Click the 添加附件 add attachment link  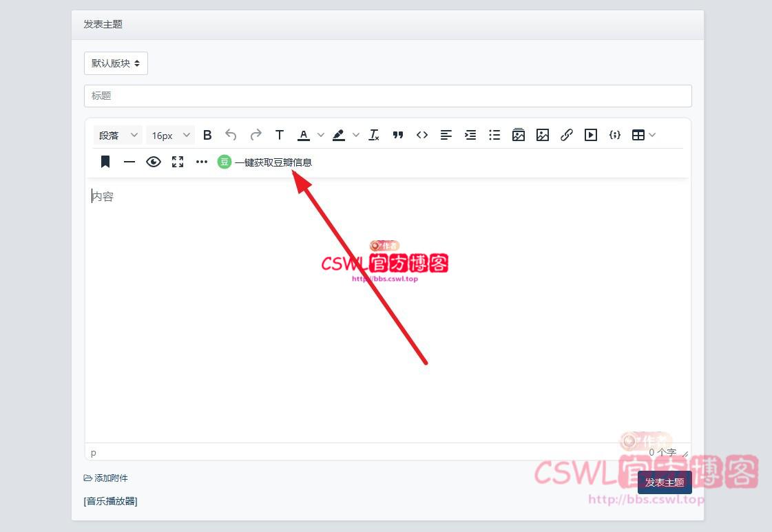click(x=106, y=478)
